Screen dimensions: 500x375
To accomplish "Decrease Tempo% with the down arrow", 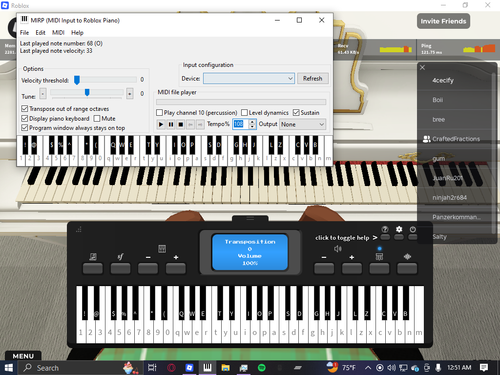I will [x=252, y=127].
